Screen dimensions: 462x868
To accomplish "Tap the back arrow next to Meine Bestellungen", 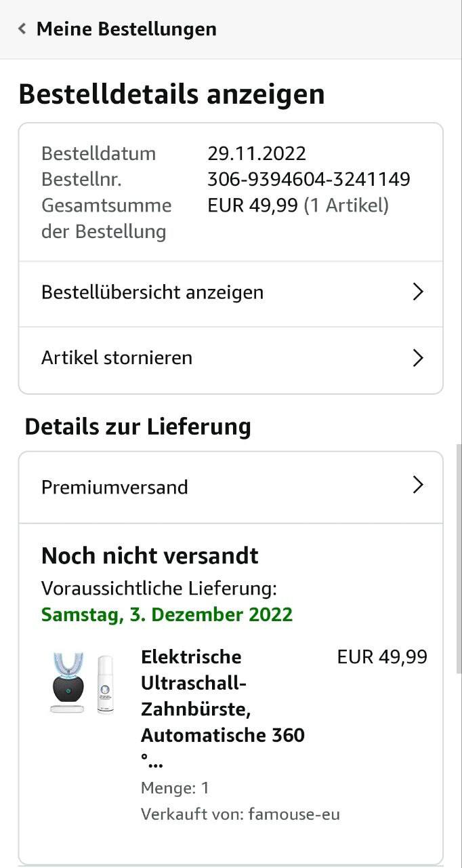I will [x=22, y=29].
